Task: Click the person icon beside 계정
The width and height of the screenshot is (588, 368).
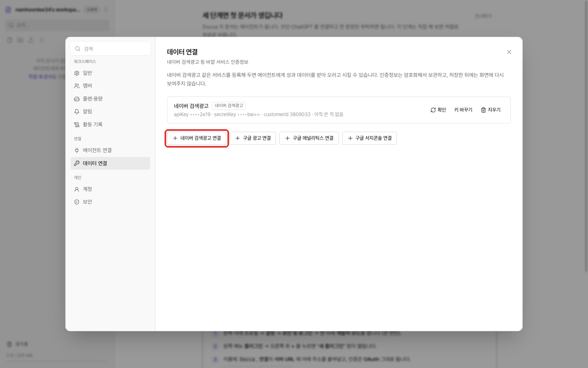Action: click(77, 189)
